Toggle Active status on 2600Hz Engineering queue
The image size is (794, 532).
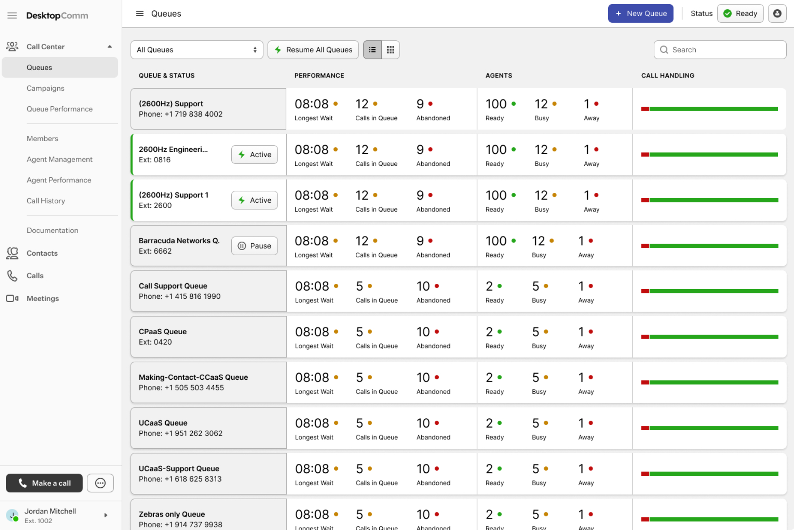pos(254,155)
